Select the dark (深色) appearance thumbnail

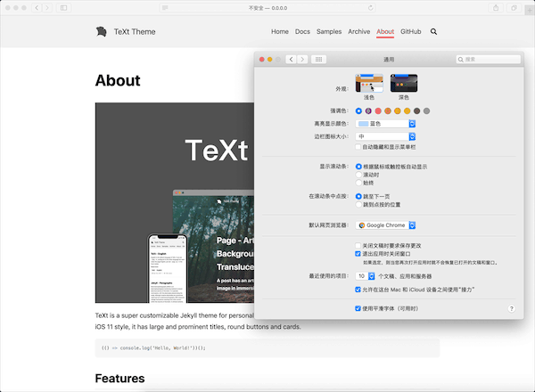coord(404,83)
